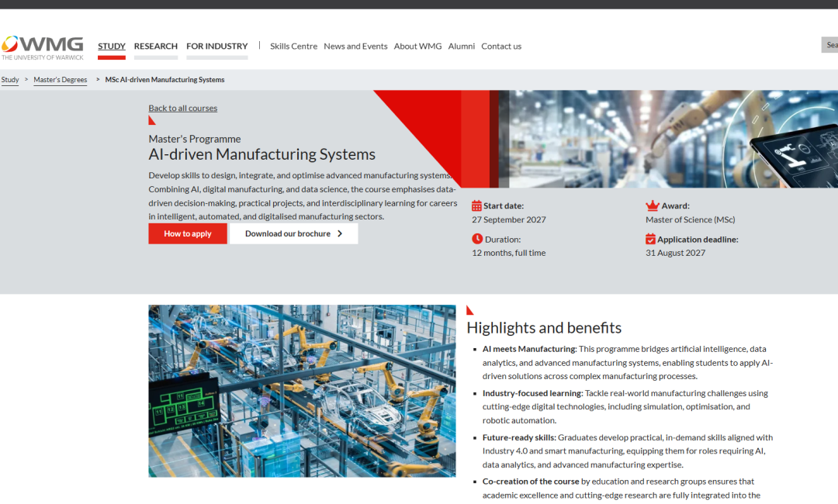Click the calendar icon beside Start date
This screenshot has height=504, width=838.
click(x=476, y=206)
